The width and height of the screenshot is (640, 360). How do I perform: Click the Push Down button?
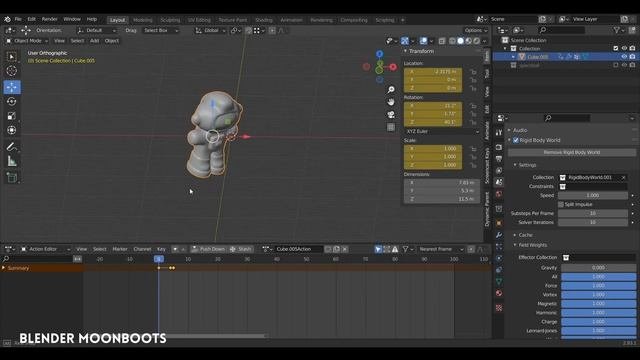coord(208,249)
